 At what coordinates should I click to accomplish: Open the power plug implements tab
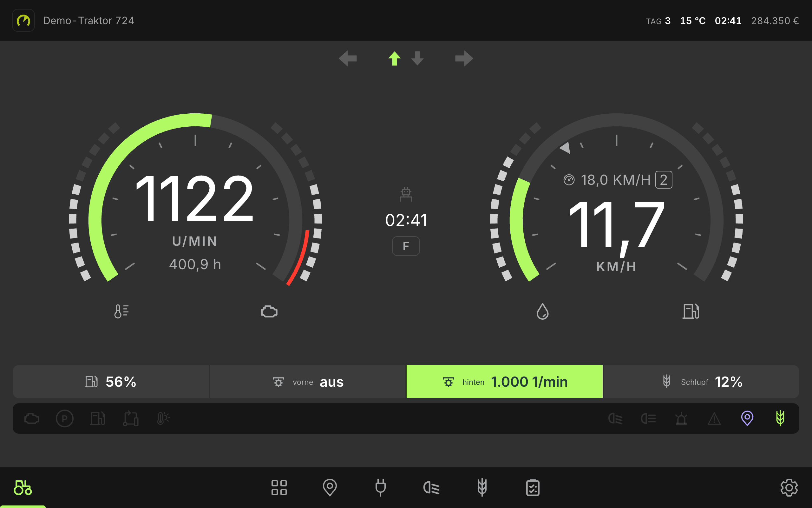(381, 487)
